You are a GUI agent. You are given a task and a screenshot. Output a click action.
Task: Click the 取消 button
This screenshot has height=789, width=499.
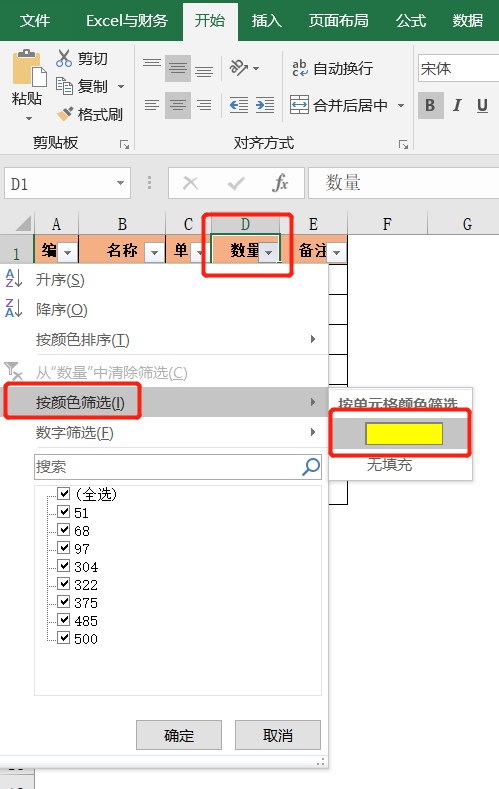pyautogui.click(x=278, y=735)
